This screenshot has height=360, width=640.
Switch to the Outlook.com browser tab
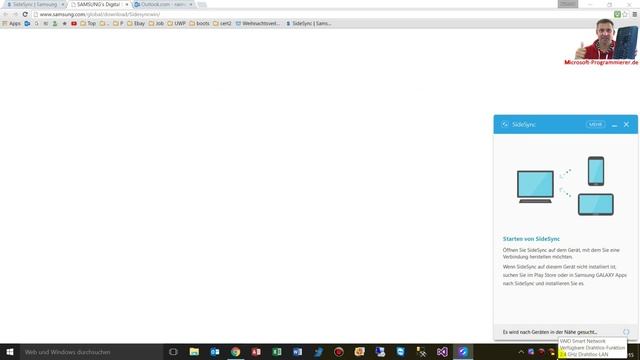[162, 4]
